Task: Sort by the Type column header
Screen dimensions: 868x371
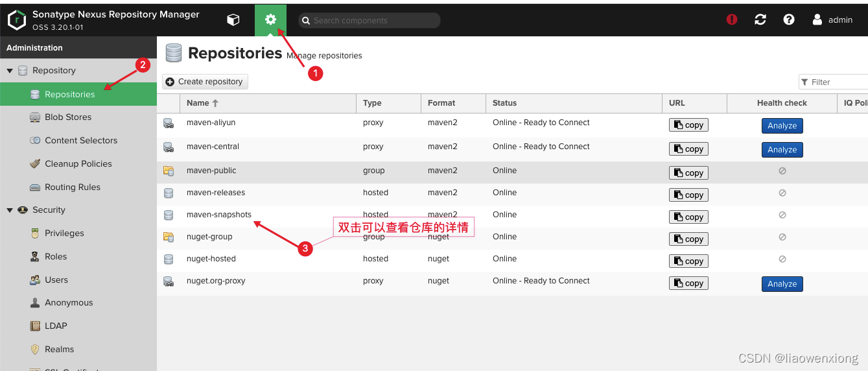Action: click(388, 103)
